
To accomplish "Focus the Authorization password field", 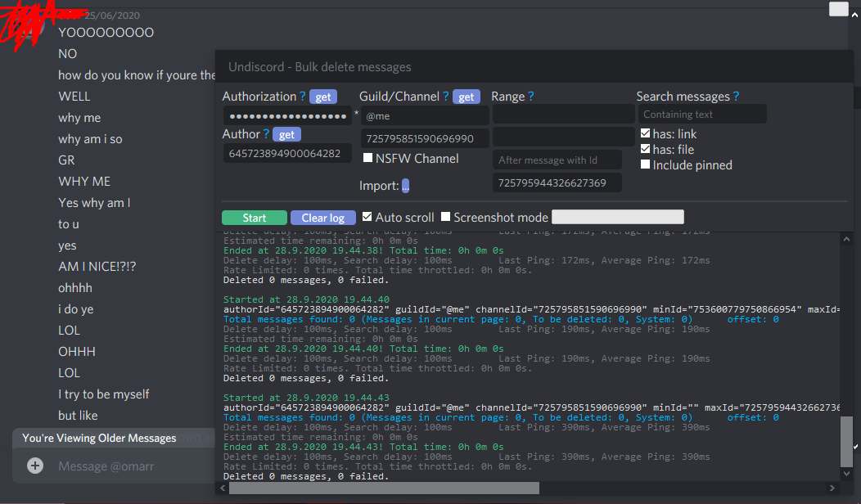I will (x=287, y=116).
